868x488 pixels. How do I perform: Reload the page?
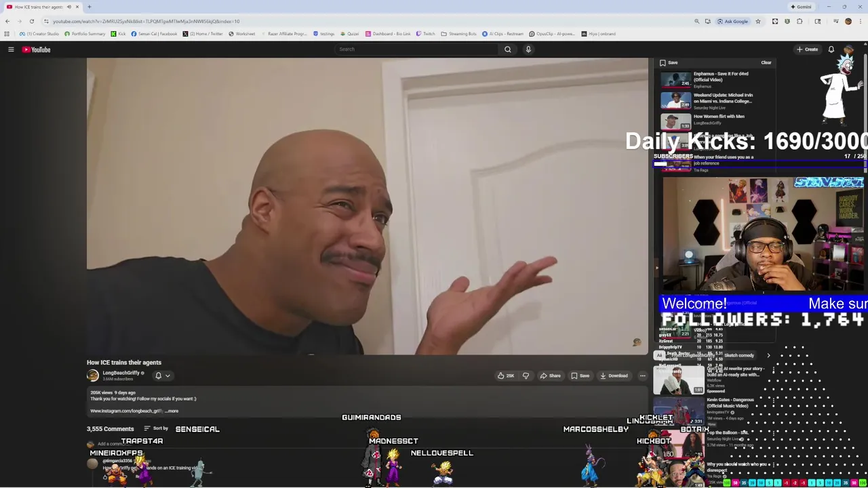pyautogui.click(x=31, y=21)
